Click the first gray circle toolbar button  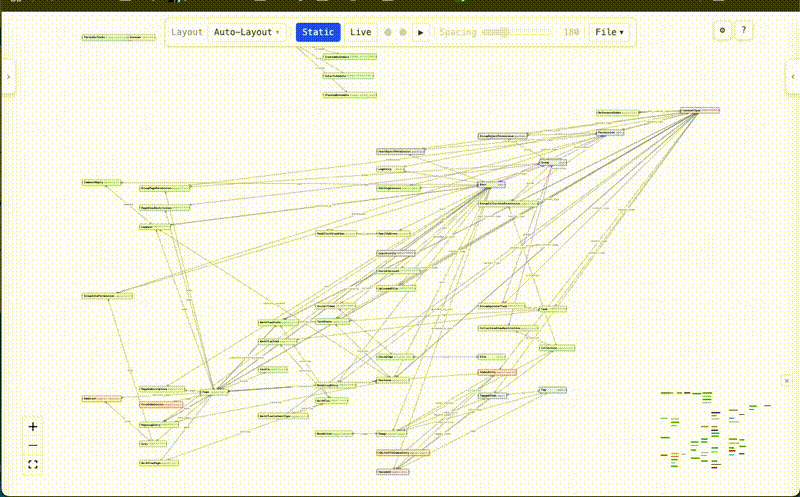(x=389, y=32)
